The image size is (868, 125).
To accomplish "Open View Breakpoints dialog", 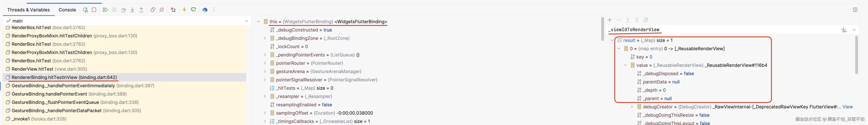I will pos(153,10).
